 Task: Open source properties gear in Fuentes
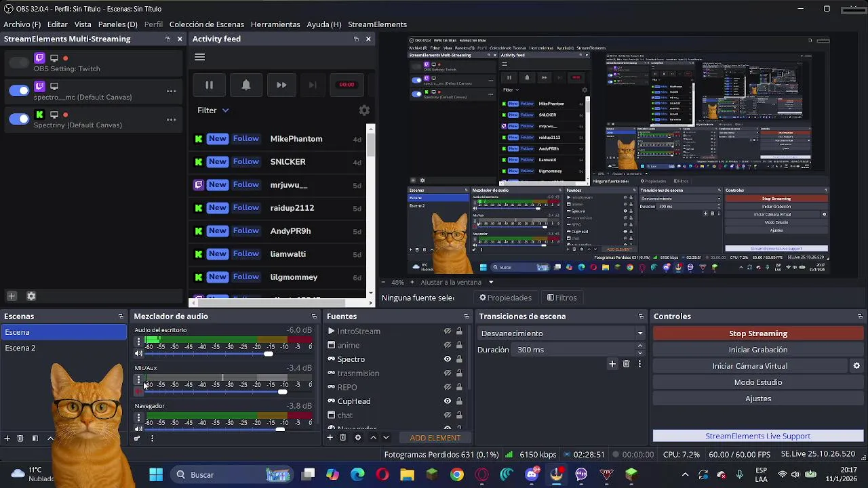[x=358, y=438]
